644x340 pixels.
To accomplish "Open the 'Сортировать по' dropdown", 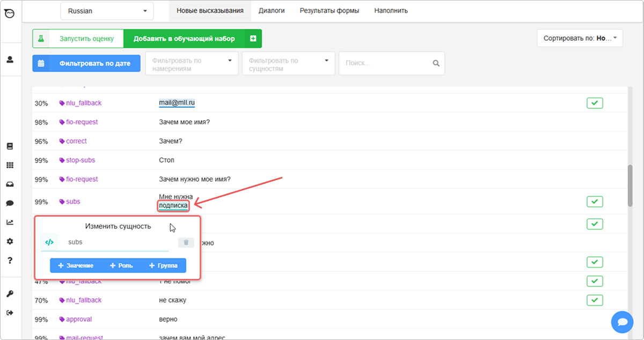I will 580,39.
